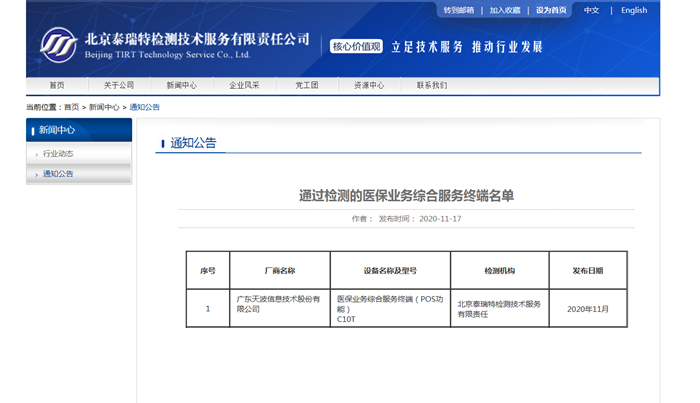Screen dimensions: 700x403
Task: Click the TIRT company logo
Action: [x=58, y=44]
